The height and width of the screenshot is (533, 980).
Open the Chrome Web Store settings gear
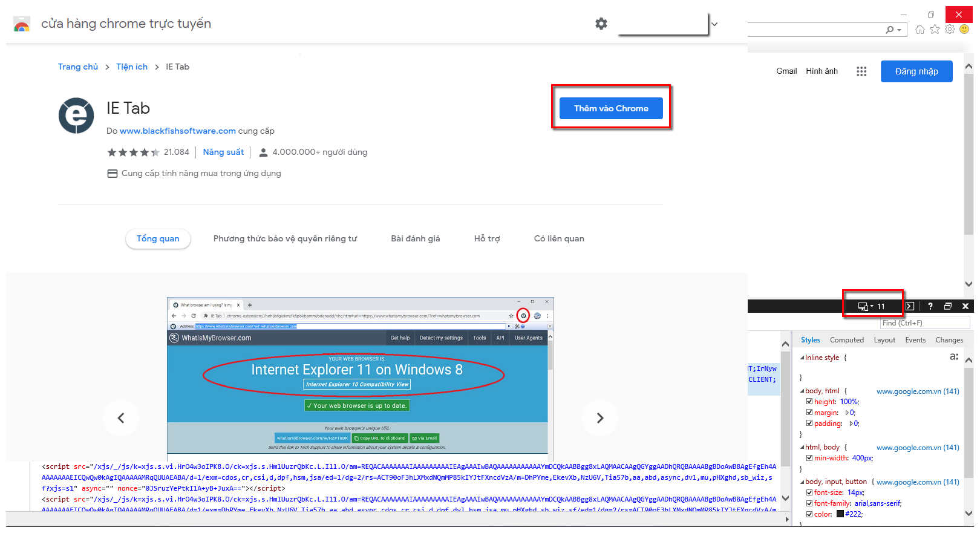coord(601,24)
